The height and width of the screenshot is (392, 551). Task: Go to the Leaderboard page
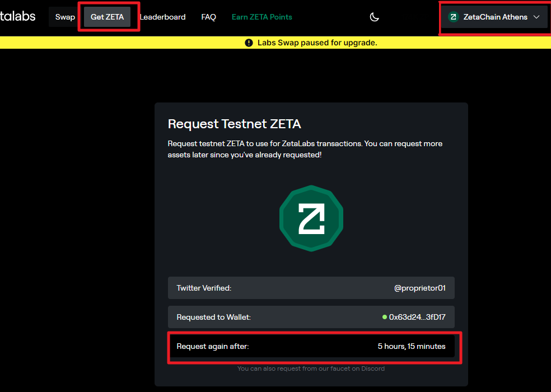pos(162,17)
